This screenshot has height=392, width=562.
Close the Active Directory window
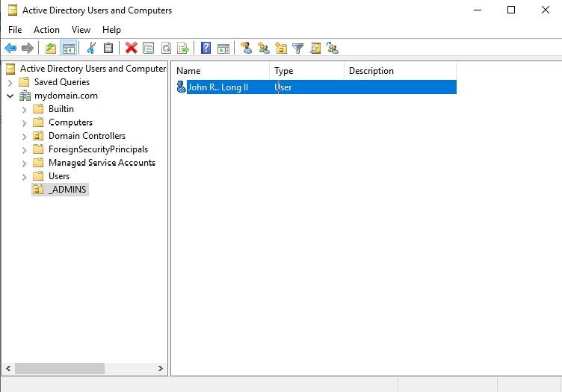pyautogui.click(x=545, y=10)
